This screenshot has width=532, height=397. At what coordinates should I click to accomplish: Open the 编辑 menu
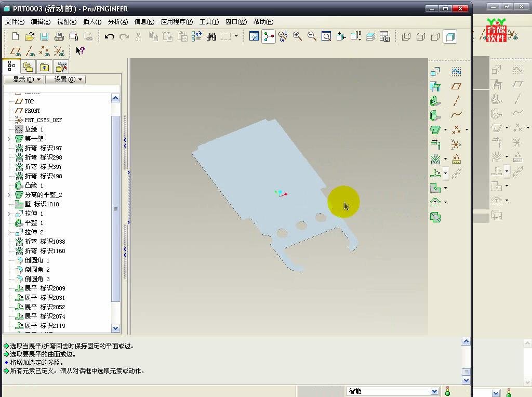pos(41,22)
